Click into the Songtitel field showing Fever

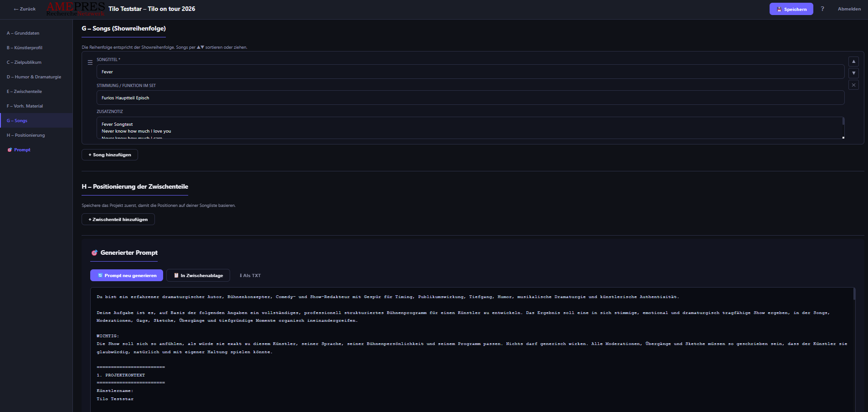tap(319, 72)
